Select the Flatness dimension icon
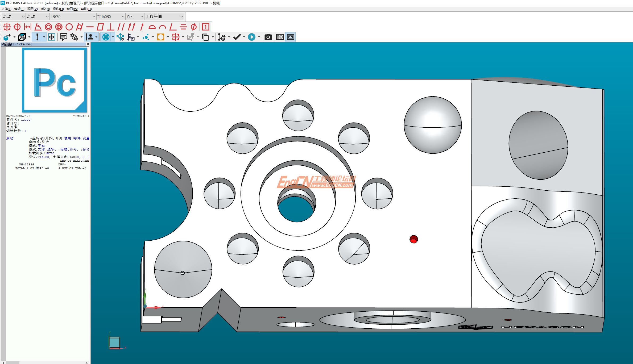This screenshot has width=633, height=364. pyautogui.click(x=100, y=27)
